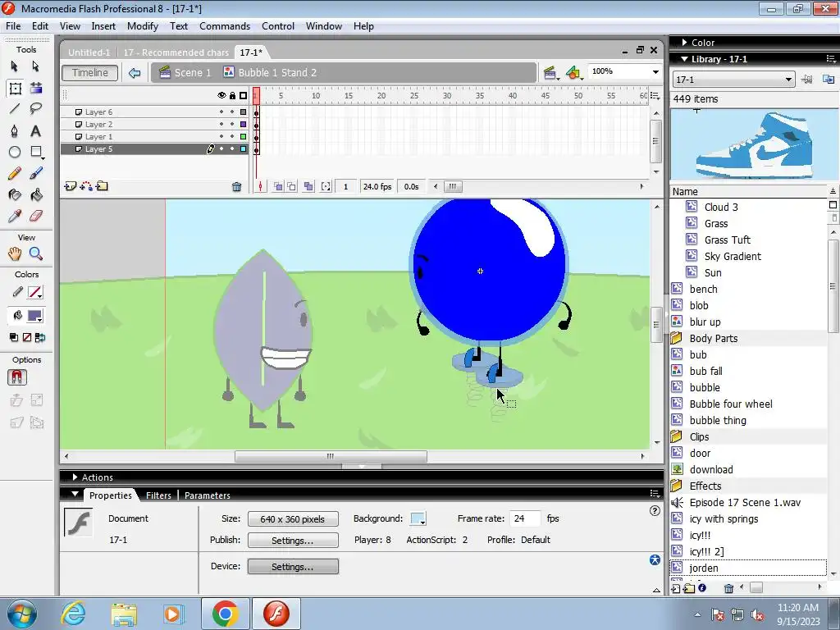
Task: Click the Add Motion Guide icon
Action: 85,186
